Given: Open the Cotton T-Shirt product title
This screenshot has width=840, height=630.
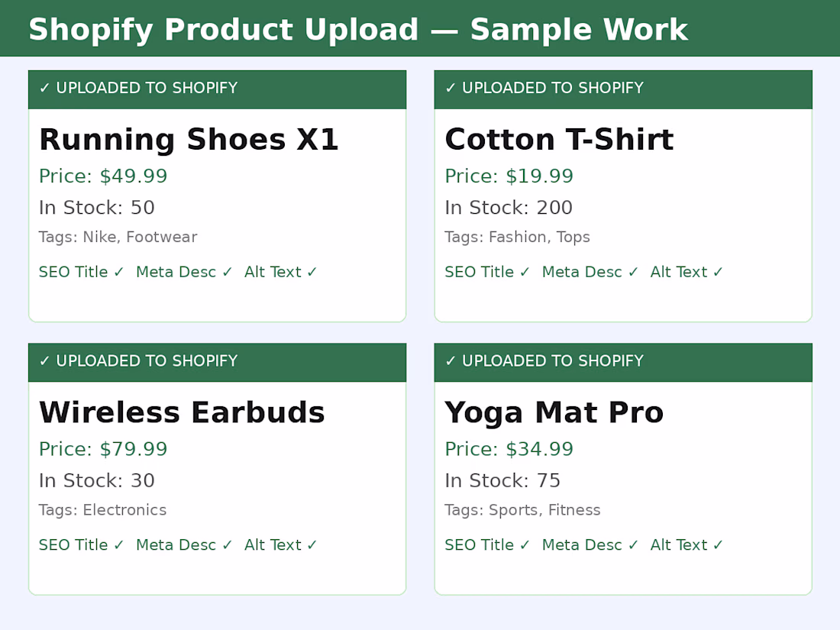Looking at the screenshot, I should tap(559, 141).
